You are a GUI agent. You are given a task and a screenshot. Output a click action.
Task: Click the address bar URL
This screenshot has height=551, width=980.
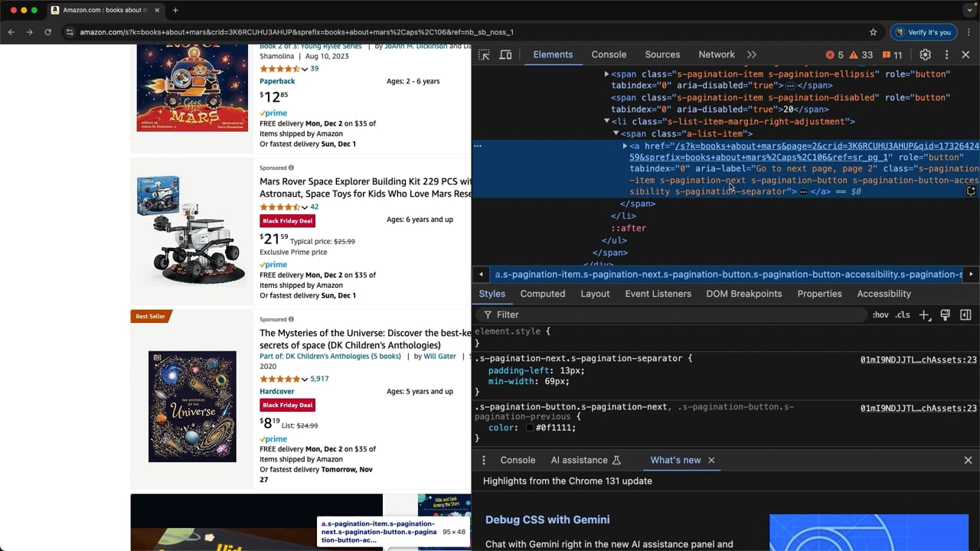[x=296, y=32]
